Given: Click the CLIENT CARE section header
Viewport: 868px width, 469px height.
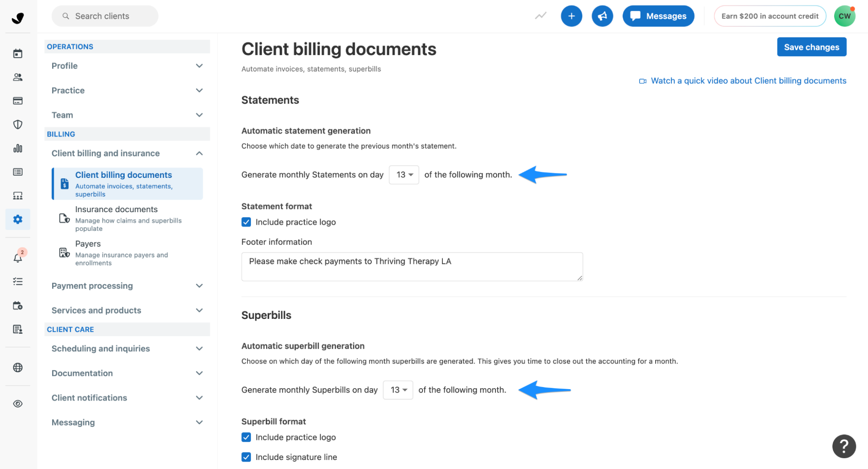Looking at the screenshot, I should pyautogui.click(x=127, y=329).
